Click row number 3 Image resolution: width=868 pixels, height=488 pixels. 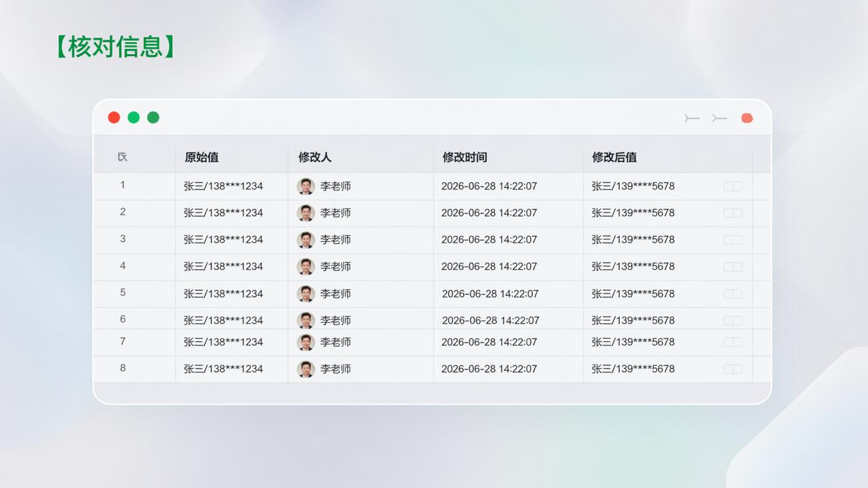[123, 239]
